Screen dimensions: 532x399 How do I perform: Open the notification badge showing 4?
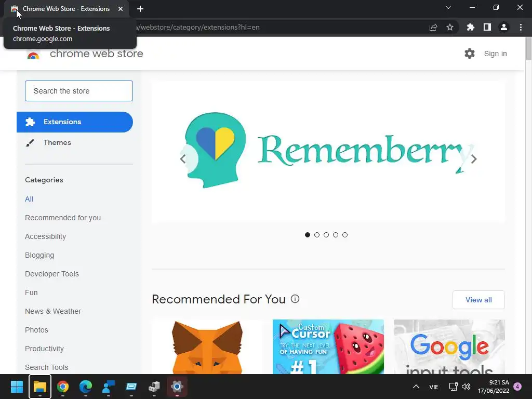click(517, 387)
